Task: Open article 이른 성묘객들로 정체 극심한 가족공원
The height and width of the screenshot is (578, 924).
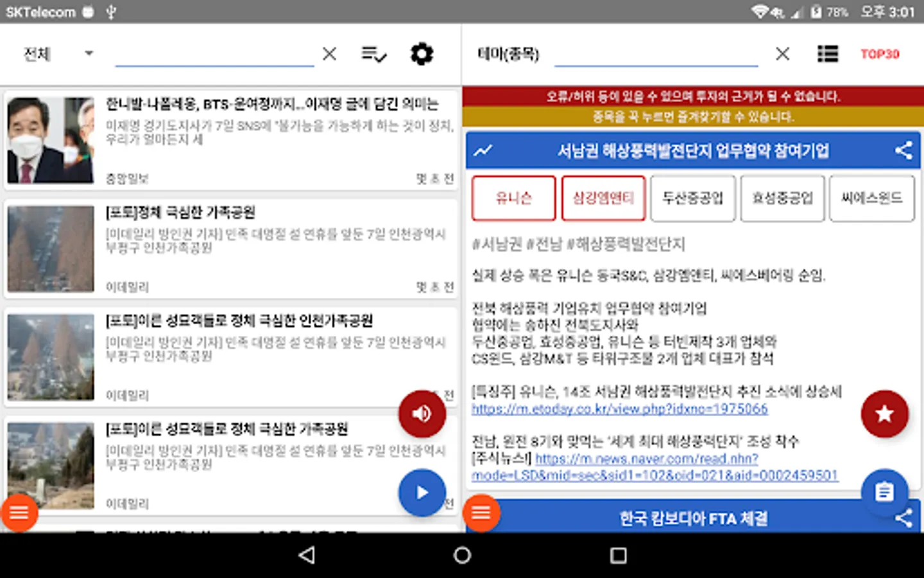Action: pos(227,428)
